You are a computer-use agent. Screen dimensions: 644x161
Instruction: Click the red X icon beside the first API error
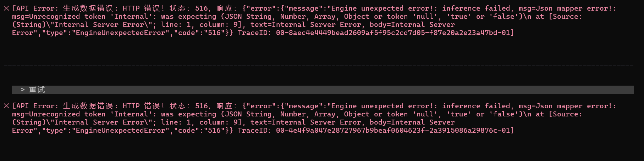click(x=6, y=8)
